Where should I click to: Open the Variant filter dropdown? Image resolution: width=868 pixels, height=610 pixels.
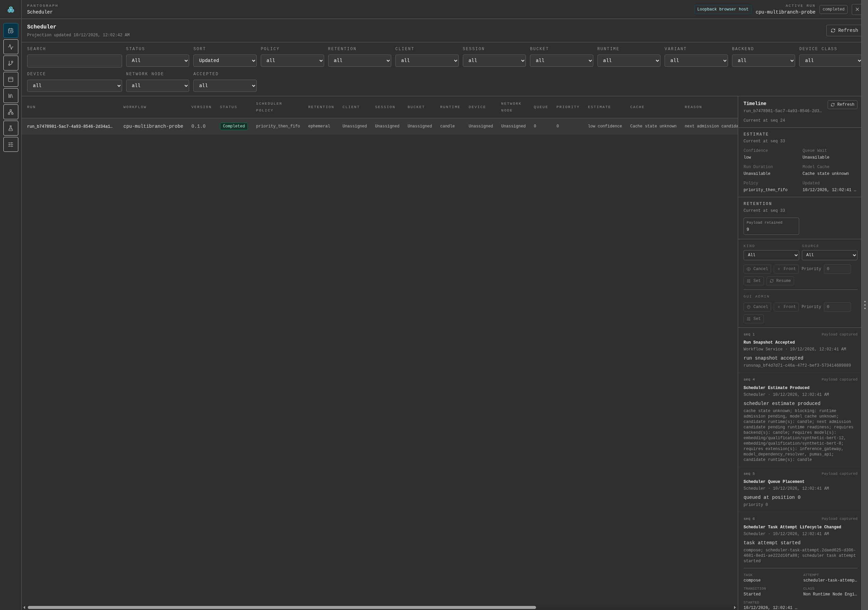(x=696, y=61)
